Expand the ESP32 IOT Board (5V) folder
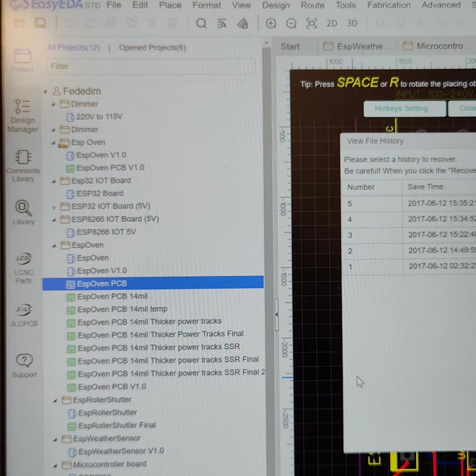Viewport: 476px width, 476px height. (54, 208)
